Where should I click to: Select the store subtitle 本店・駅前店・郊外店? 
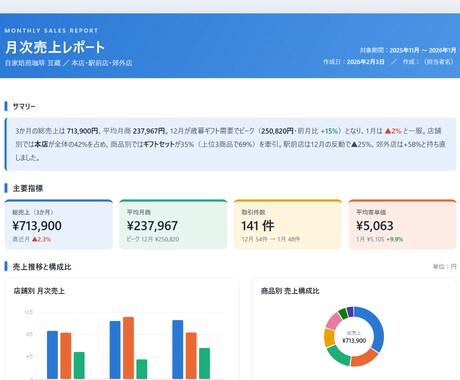click(x=102, y=63)
